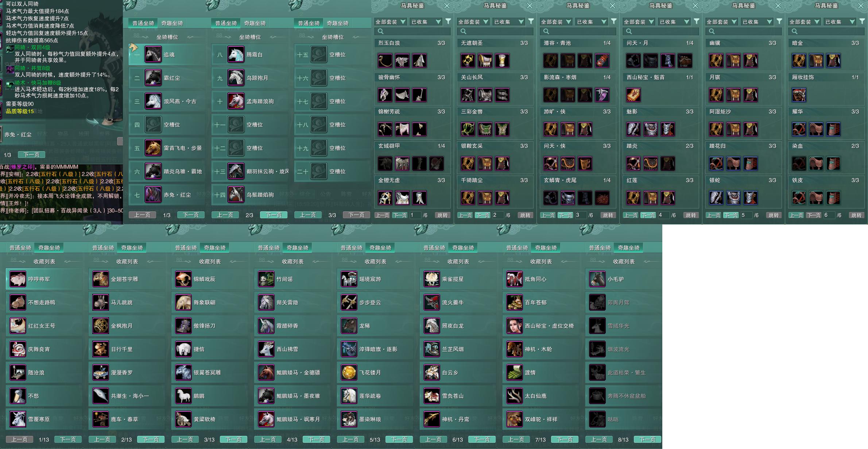Screen dimensions: 868x449
Task: Select the 浪风燕·今古 white horse icon
Action: tap(153, 101)
